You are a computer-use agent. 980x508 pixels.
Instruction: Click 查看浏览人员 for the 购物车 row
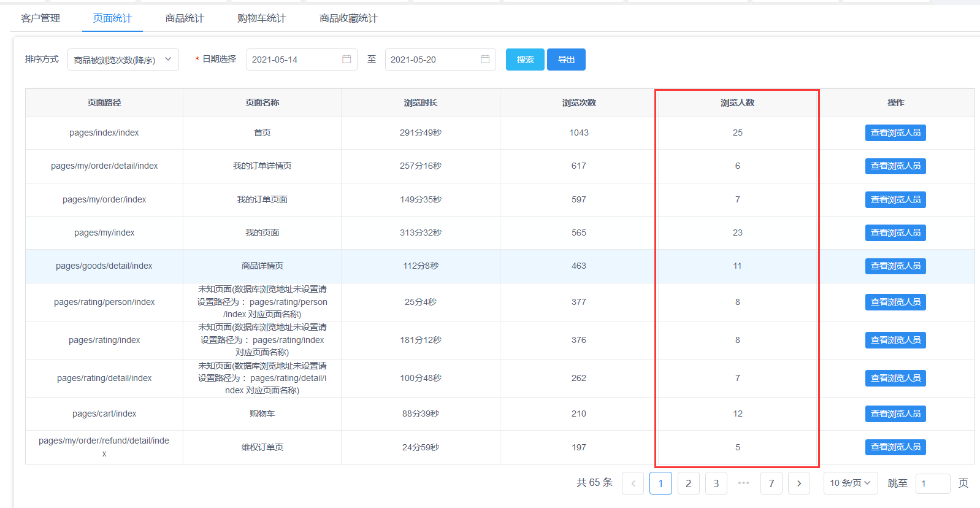coord(895,414)
